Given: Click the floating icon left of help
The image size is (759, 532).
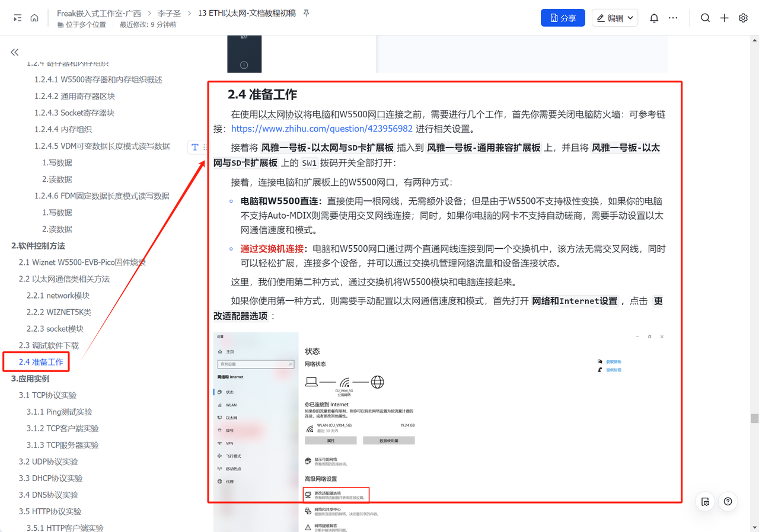Looking at the screenshot, I should point(705,501).
